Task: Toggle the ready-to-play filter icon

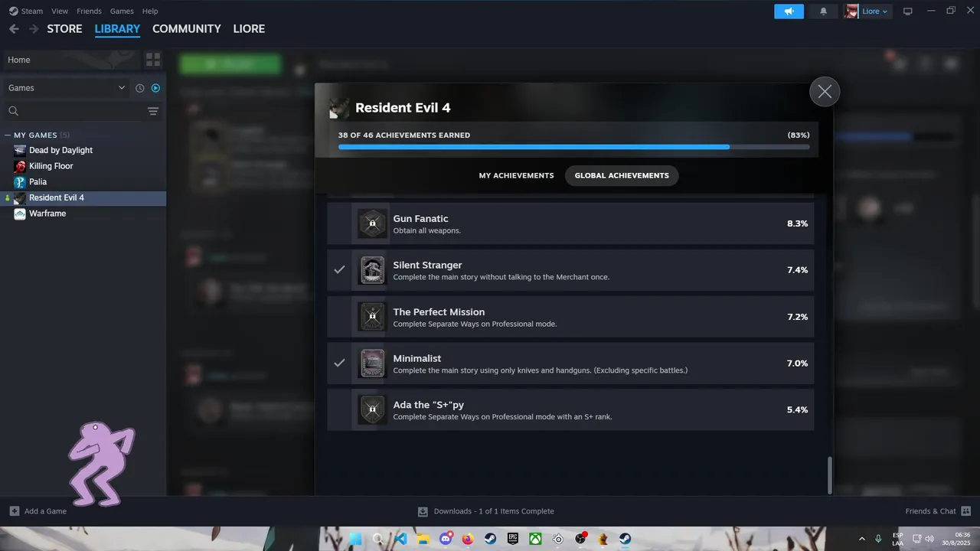Action: (155, 88)
